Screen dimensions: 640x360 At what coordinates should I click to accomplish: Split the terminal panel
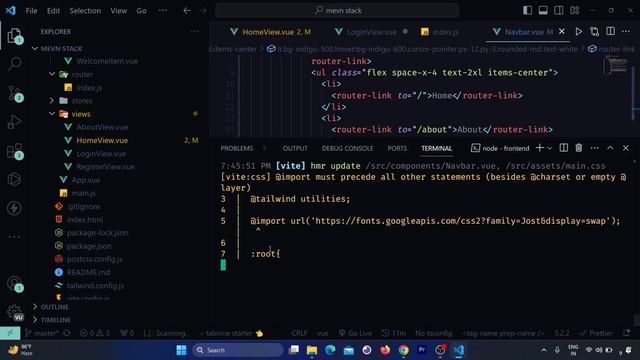click(564, 148)
